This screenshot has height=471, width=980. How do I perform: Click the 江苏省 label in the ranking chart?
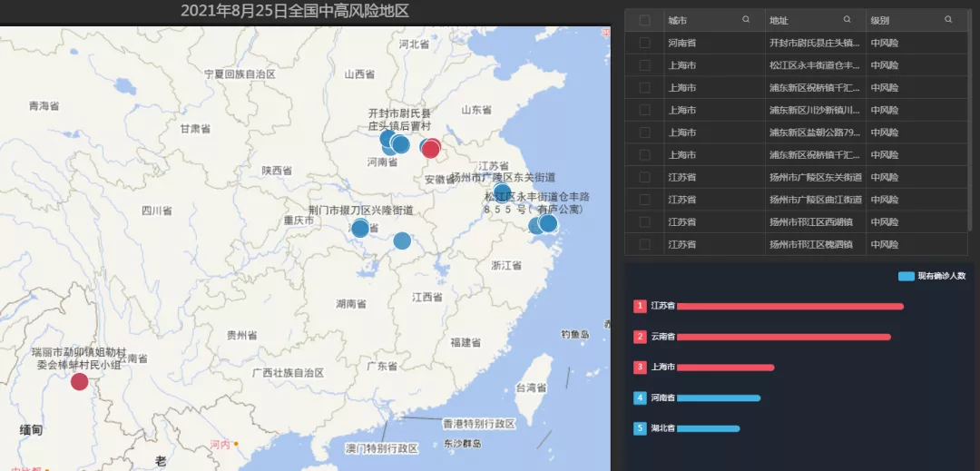[x=662, y=306]
